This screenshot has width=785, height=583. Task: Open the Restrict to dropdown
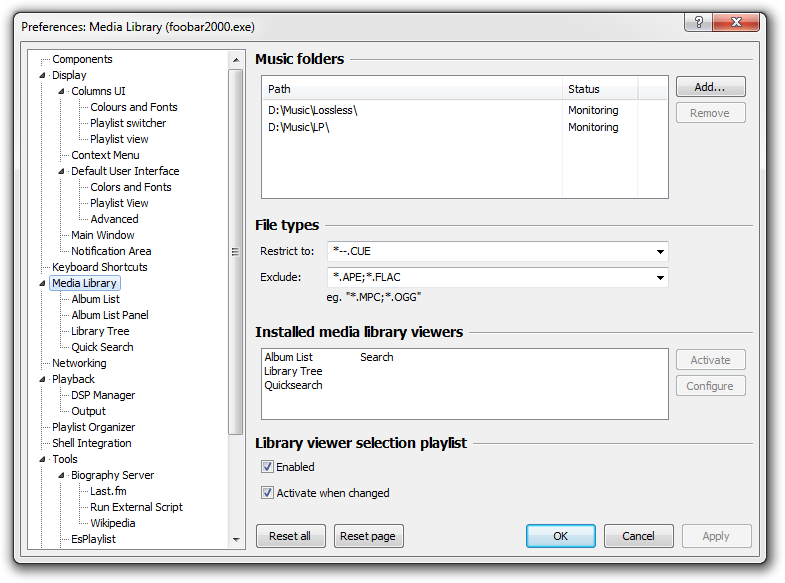point(660,252)
